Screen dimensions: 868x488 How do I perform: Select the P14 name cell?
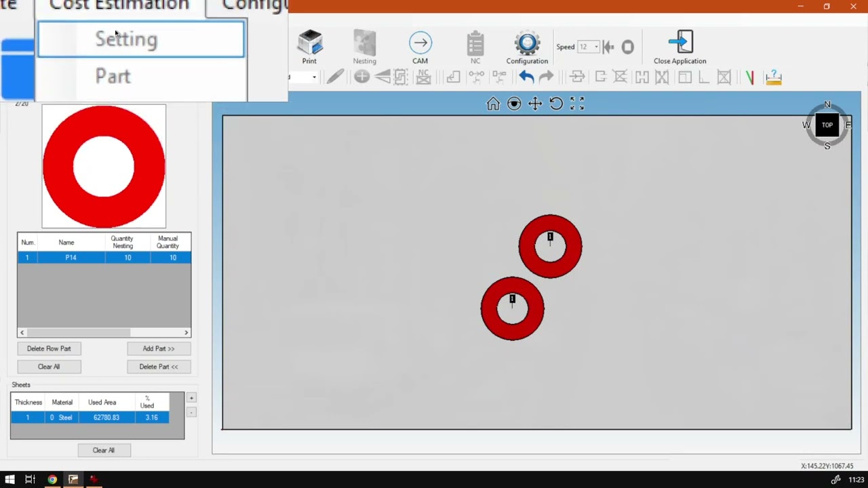click(x=71, y=258)
